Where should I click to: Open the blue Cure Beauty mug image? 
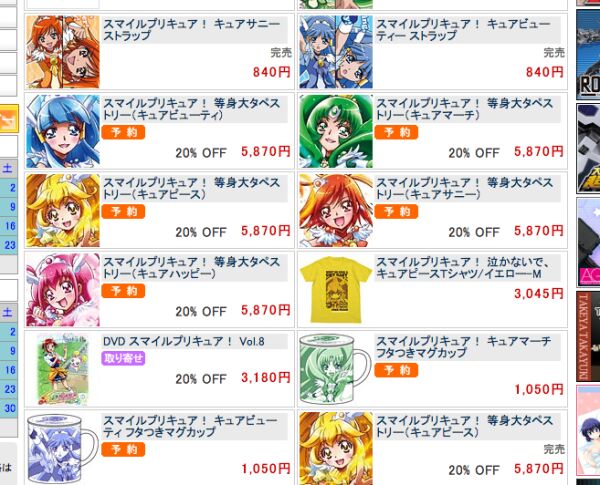62,449
